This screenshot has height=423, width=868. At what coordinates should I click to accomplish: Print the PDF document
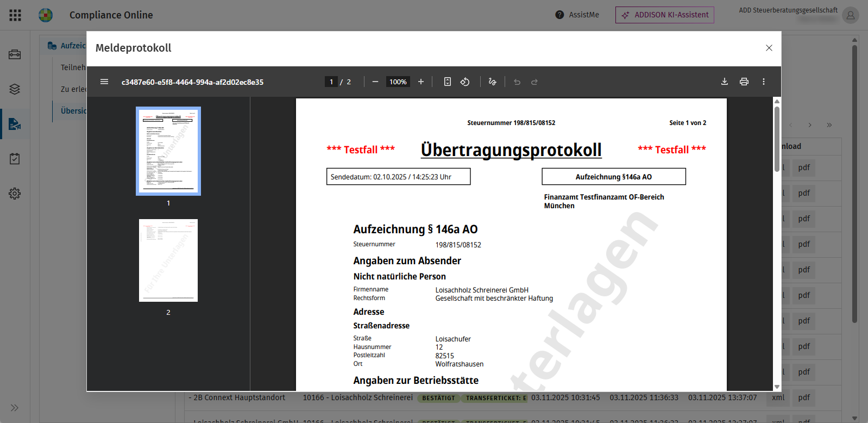coord(744,82)
